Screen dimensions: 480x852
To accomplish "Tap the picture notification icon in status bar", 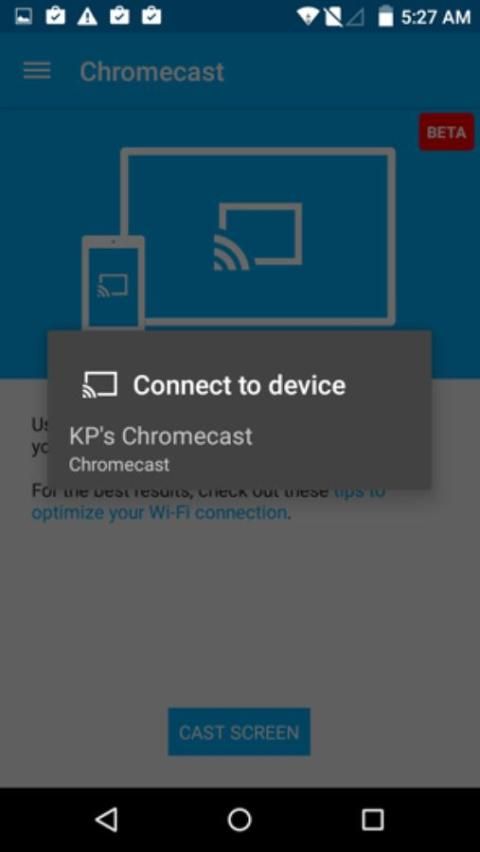I will [x=23, y=16].
